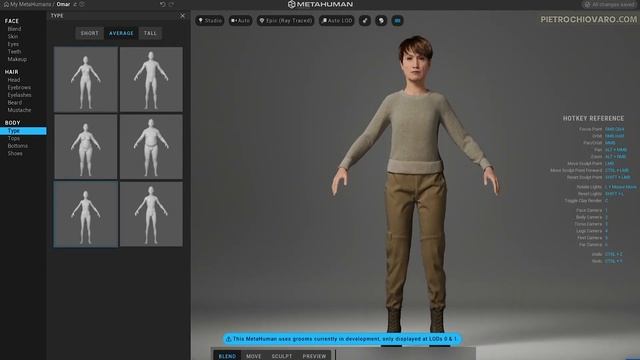
Task: Choose the top-right slim male body thumbnail
Action: 151,79
